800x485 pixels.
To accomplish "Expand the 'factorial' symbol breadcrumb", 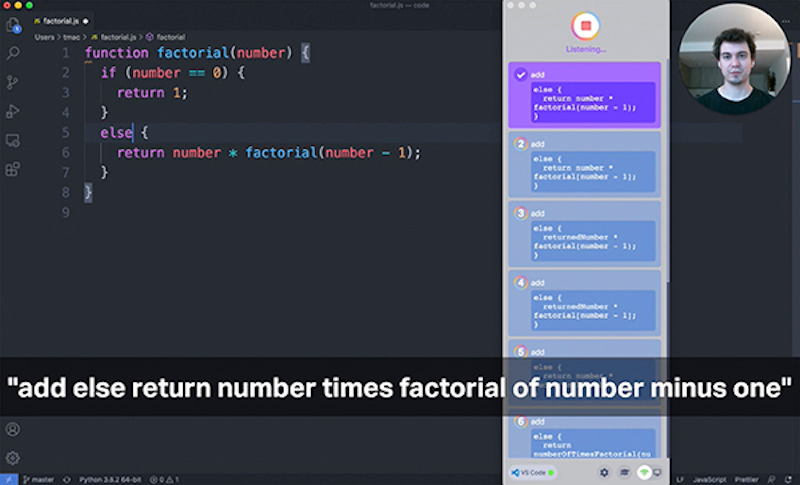I will click(166, 37).
